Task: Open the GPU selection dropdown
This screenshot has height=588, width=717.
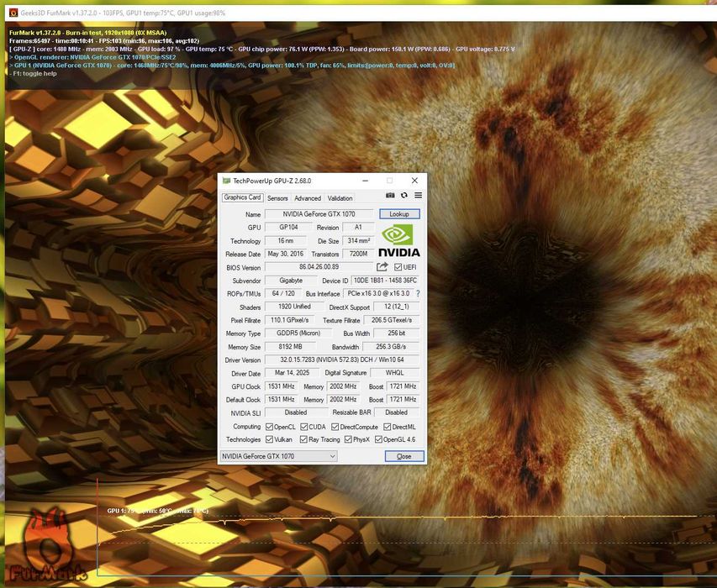Action: (278, 456)
